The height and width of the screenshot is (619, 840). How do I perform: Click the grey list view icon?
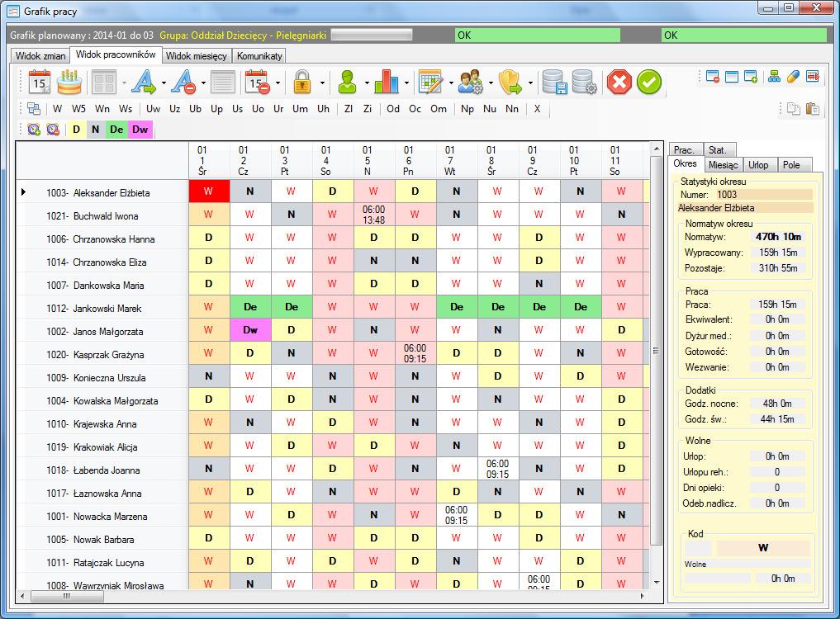223,83
